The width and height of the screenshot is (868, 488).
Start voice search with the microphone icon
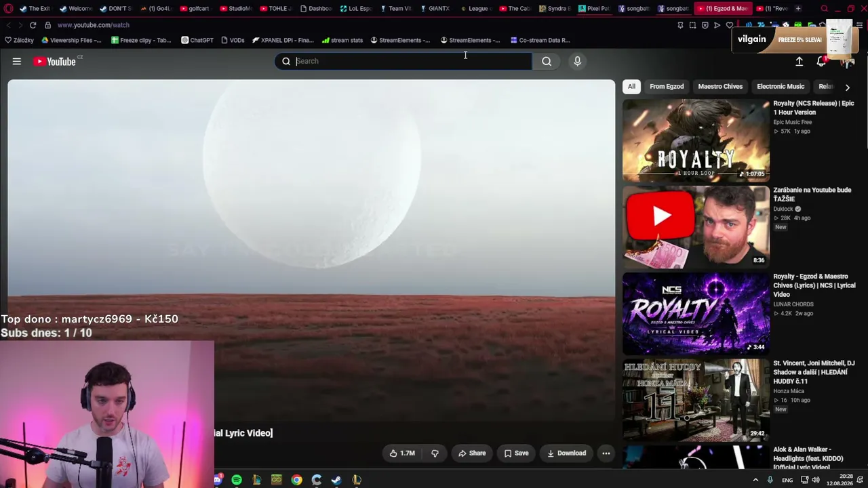578,62
